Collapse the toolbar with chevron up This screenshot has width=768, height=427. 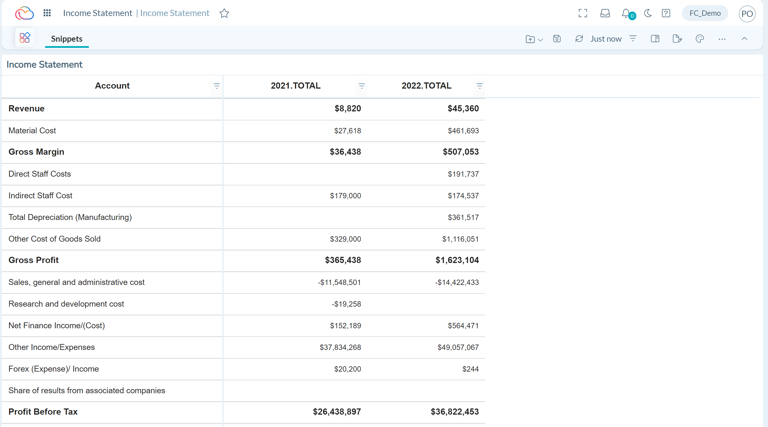tap(744, 39)
